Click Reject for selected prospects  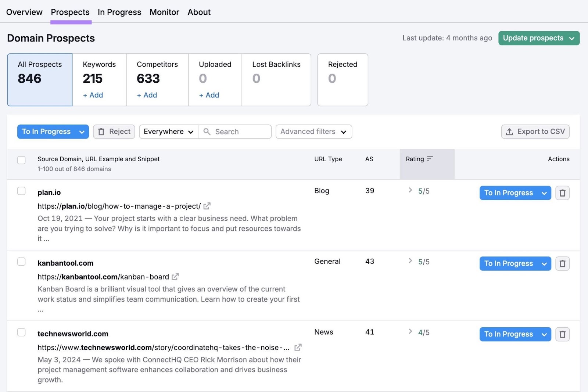coord(114,132)
